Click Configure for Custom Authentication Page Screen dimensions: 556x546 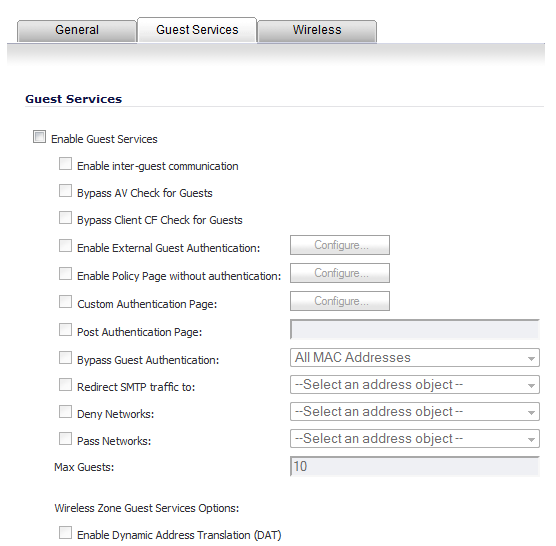[x=340, y=301]
